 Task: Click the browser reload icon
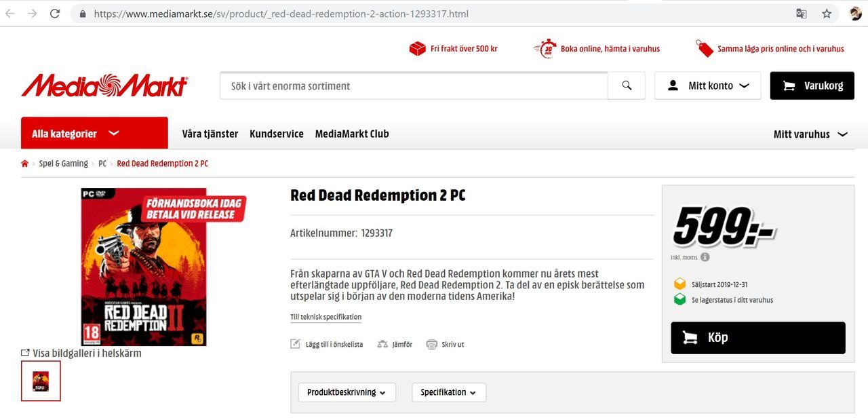55,14
